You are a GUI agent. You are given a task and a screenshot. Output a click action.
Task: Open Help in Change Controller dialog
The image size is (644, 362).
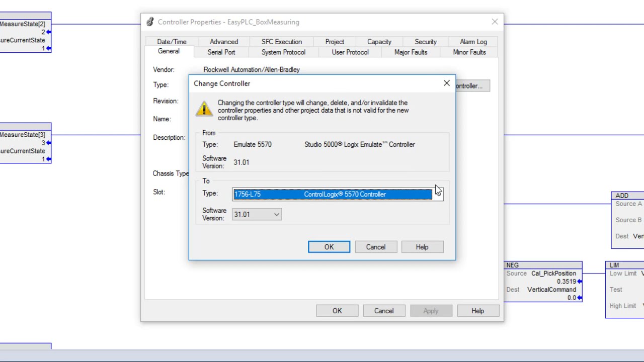(x=422, y=247)
